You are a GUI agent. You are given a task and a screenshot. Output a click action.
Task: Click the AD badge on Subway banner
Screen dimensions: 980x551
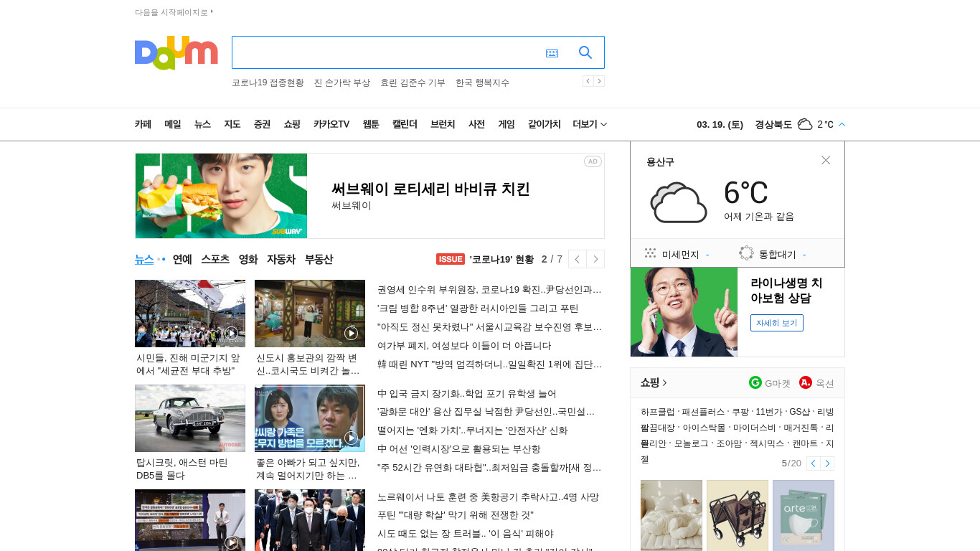[x=593, y=161]
